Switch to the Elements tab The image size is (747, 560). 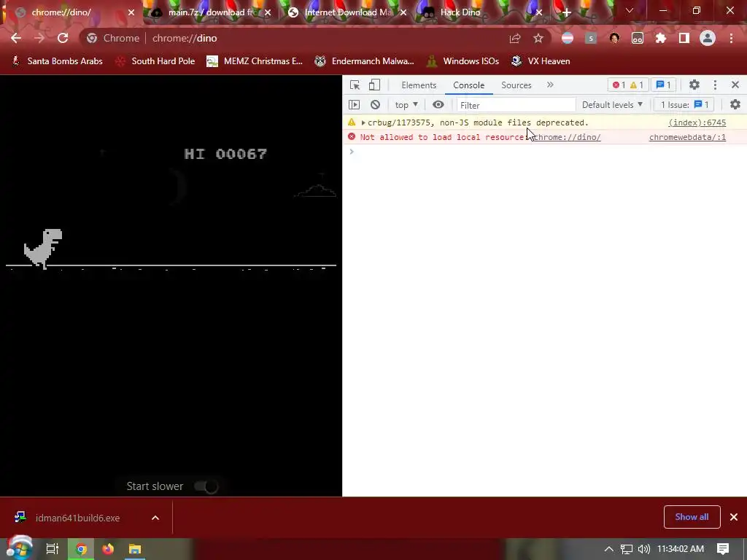[x=419, y=85]
